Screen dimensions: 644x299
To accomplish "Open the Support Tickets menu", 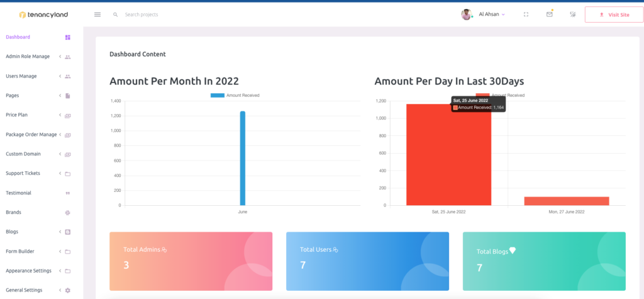I will (x=23, y=173).
